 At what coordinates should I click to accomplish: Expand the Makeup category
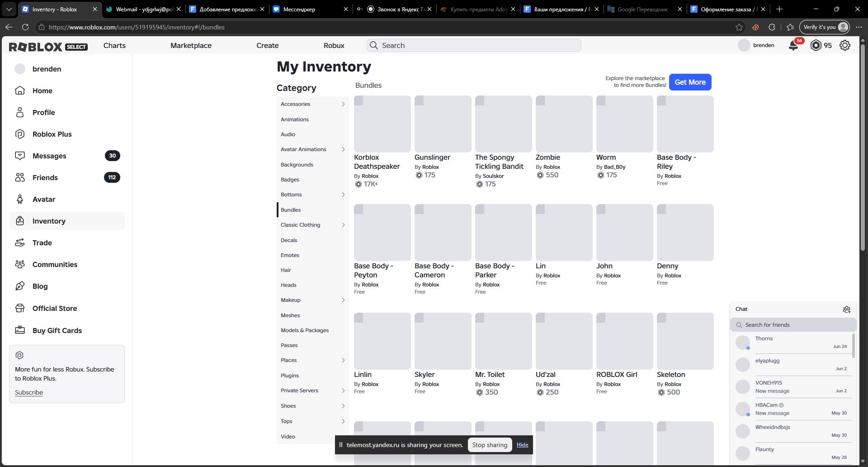tap(343, 300)
